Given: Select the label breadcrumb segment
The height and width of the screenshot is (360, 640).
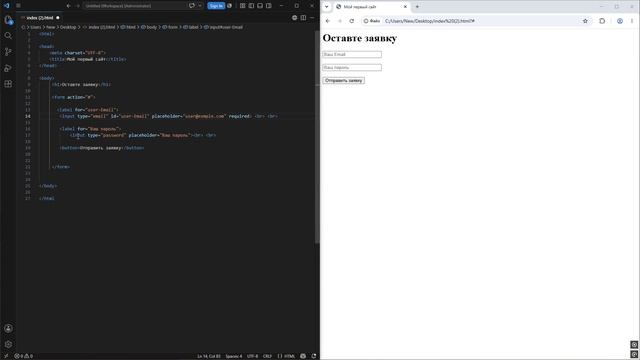Looking at the screenshot, I should point(191,27).
